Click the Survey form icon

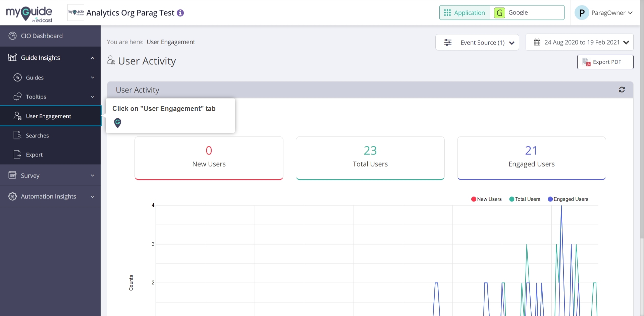(12, 175)
